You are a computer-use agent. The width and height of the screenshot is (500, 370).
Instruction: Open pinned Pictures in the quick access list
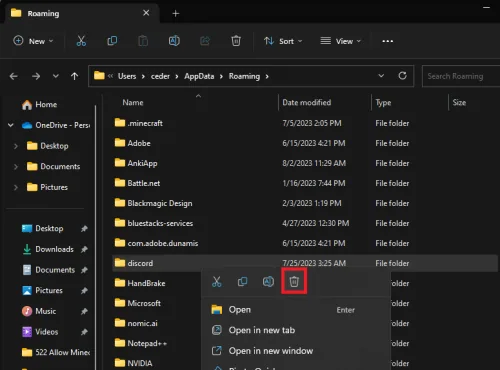pos(42,290)
